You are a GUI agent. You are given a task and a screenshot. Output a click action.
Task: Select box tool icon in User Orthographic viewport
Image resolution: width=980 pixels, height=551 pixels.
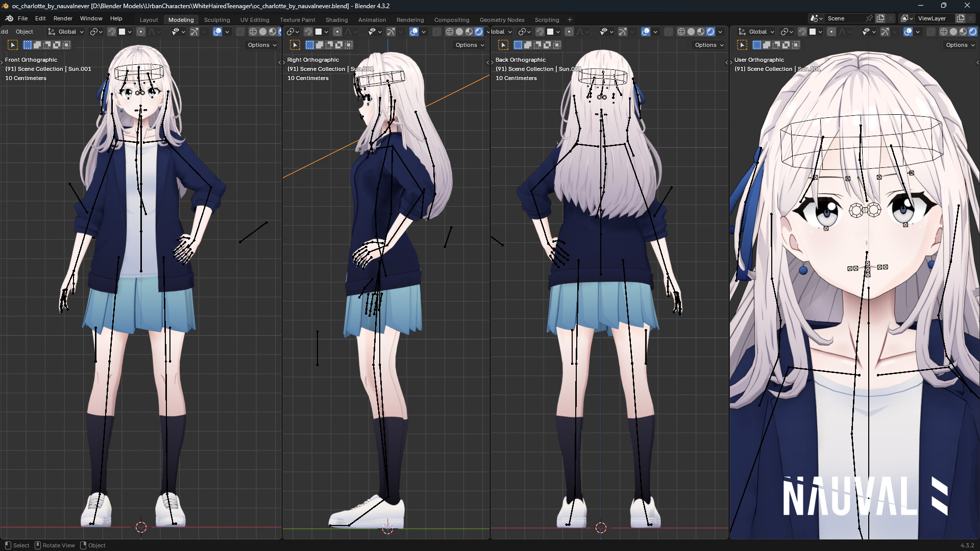point(742,45)
